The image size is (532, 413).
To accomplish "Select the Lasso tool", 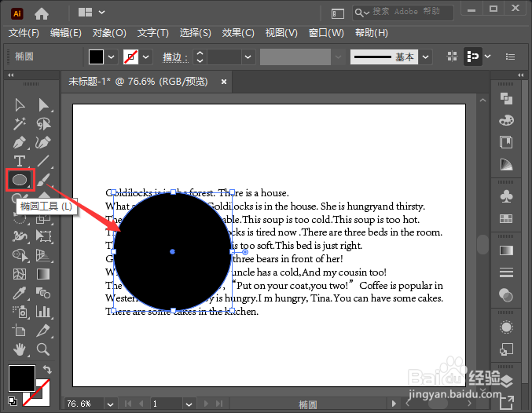I will pos(43,124).
